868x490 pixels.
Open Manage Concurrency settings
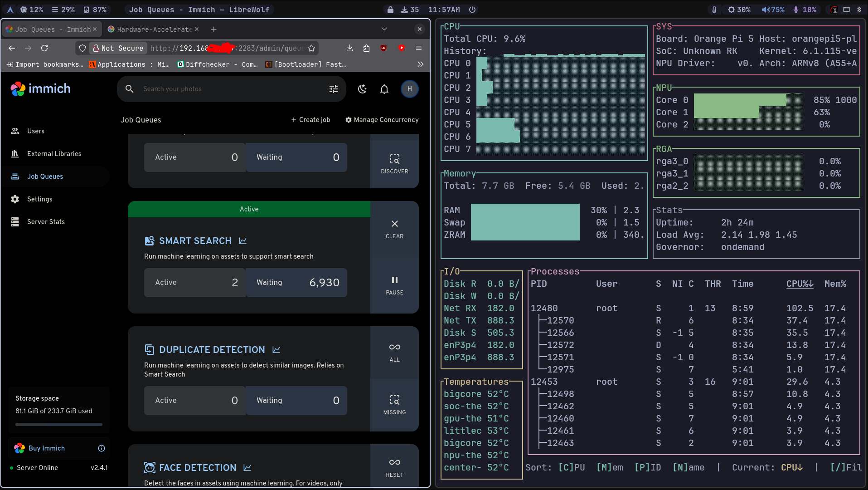[382, 120]
